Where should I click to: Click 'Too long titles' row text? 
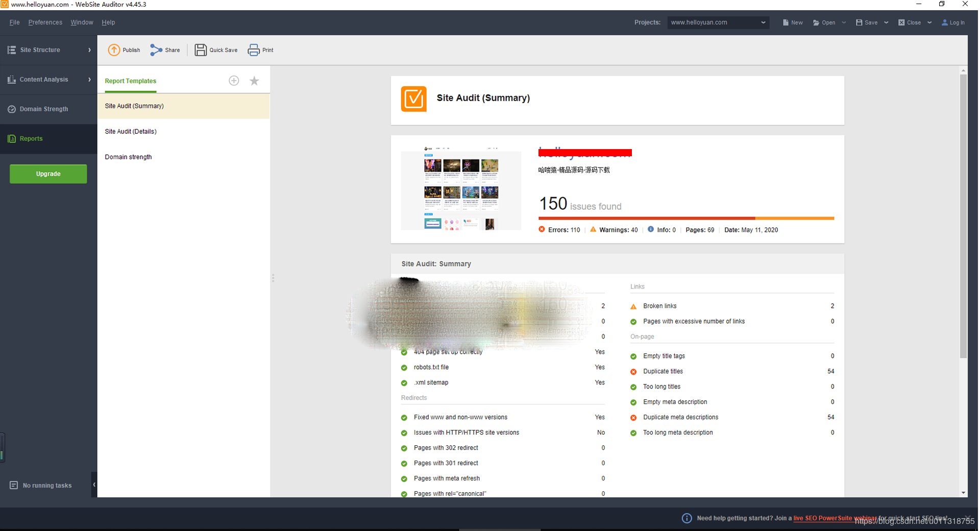[661, 387]
